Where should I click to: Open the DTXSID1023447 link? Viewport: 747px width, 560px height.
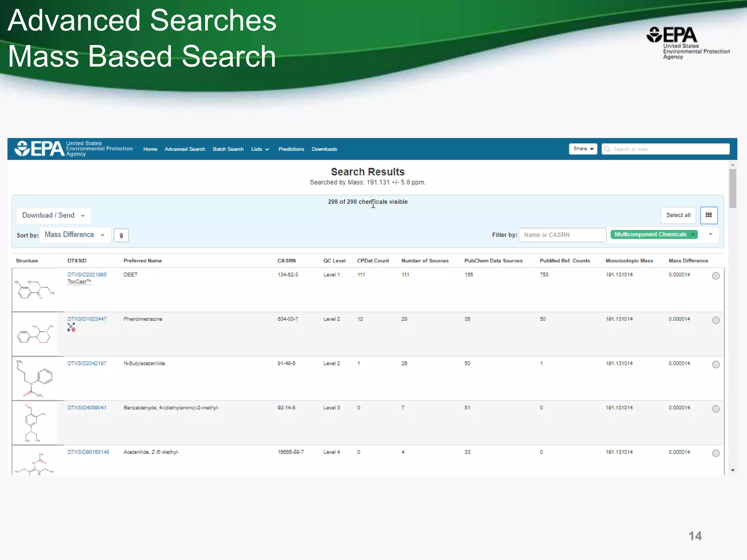coord(87,319)
